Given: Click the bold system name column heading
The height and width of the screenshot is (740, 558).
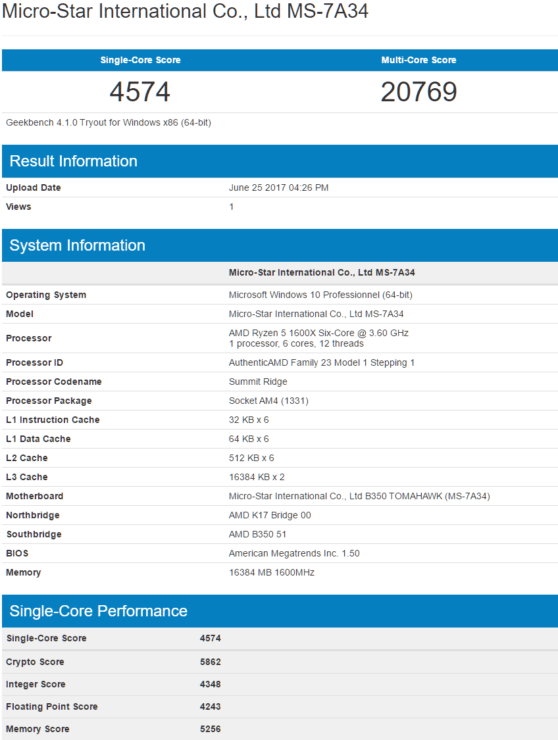Looking at the screenshot, I should (321, 272).
